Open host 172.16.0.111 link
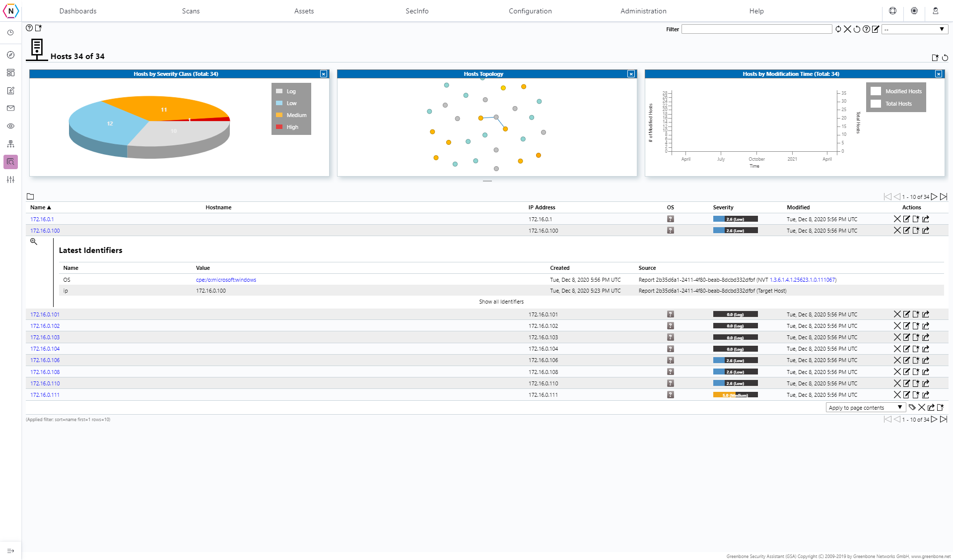The height and width of the screenshot is (560, 953). click(45, 395)
